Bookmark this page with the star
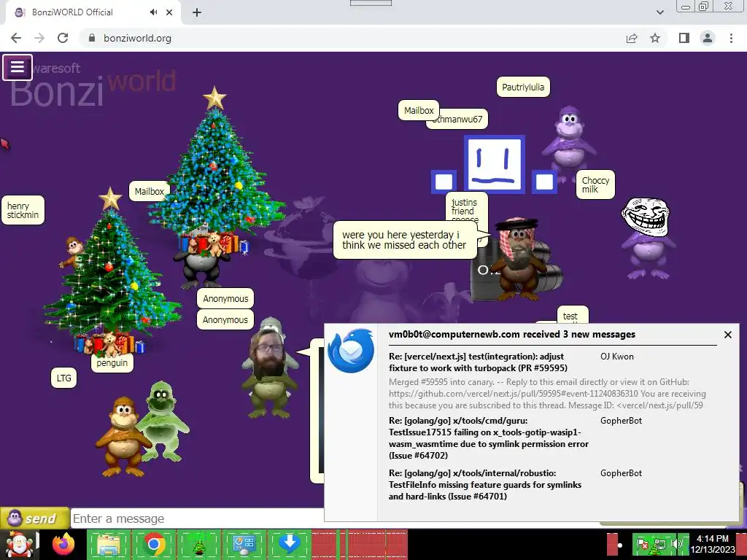The height and width of the screenshot is (560, 747). (x=655, y=38)
